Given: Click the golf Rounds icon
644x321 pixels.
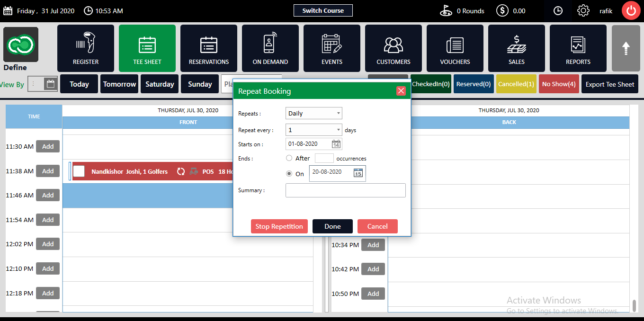Looking at the screenshot, I should point(446,11).
